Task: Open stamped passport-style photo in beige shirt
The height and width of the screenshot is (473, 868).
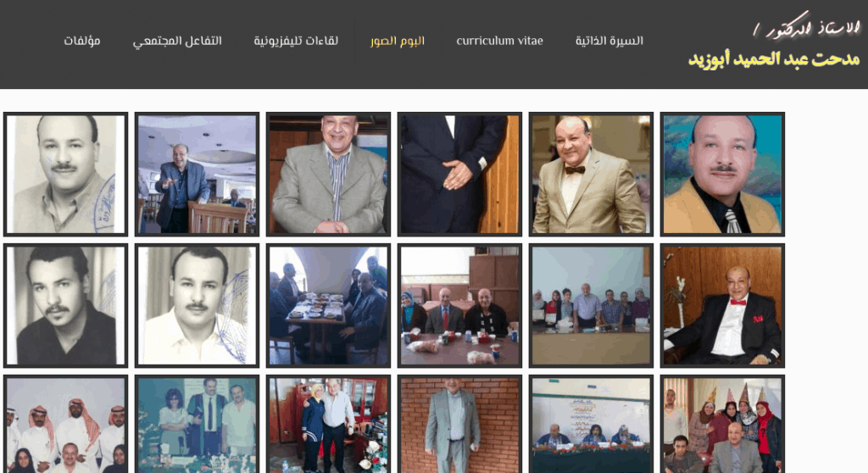Action: (66, 174)
